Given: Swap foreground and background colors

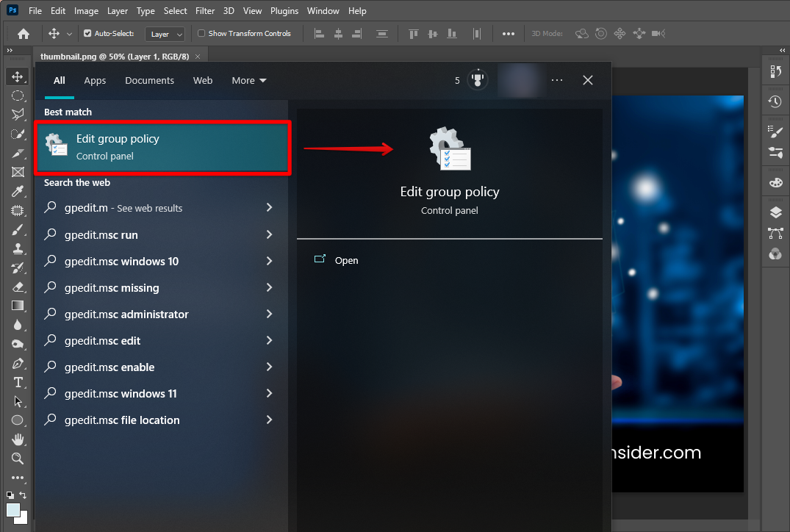Looking at the screenshot, I should pyautogui.click(x=24, y=496).
